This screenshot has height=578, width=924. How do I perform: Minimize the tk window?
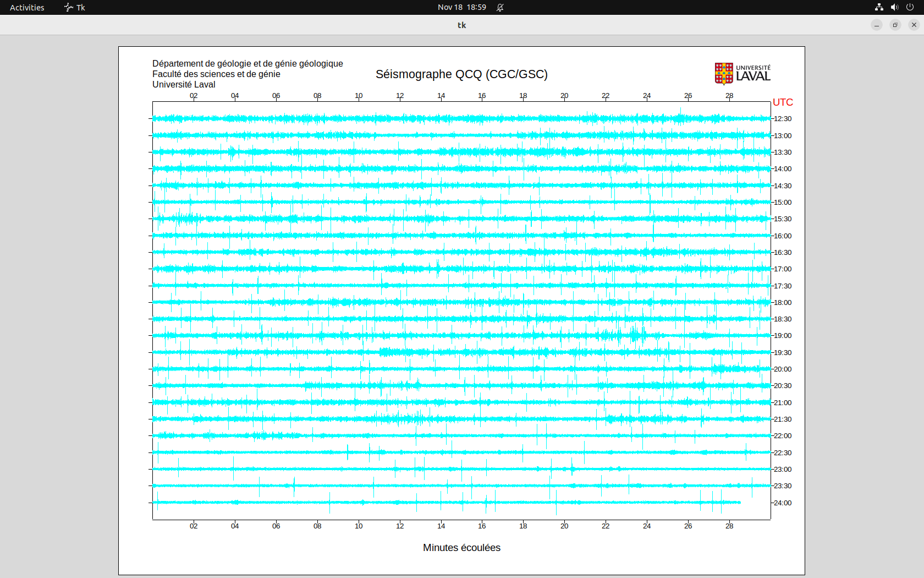pyautogui.click(x=877, y=25)
